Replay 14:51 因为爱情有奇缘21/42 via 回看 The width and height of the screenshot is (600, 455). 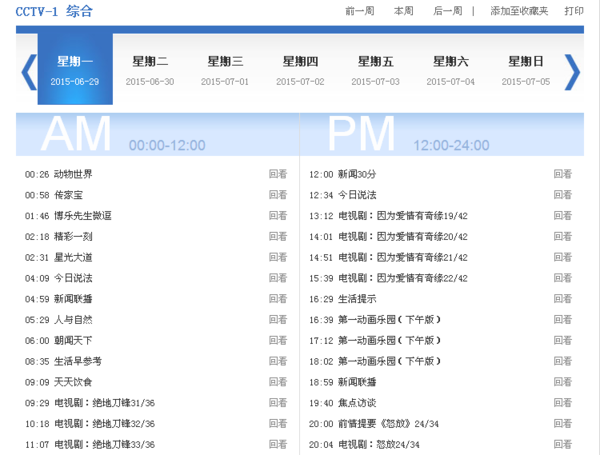pyautogui.click(x=562, y=257)
